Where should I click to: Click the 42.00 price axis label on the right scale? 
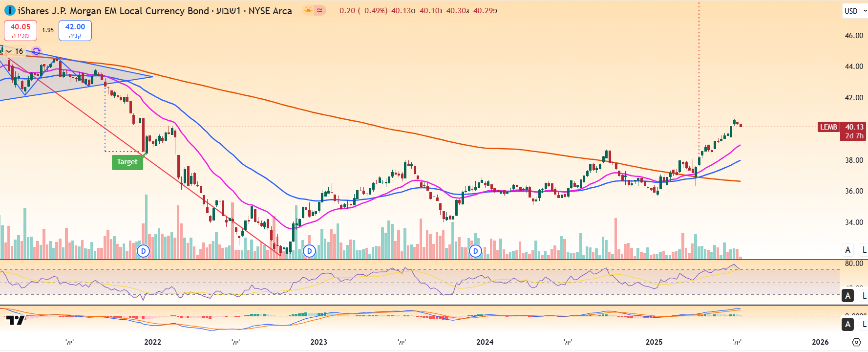(x=854, y=98)
